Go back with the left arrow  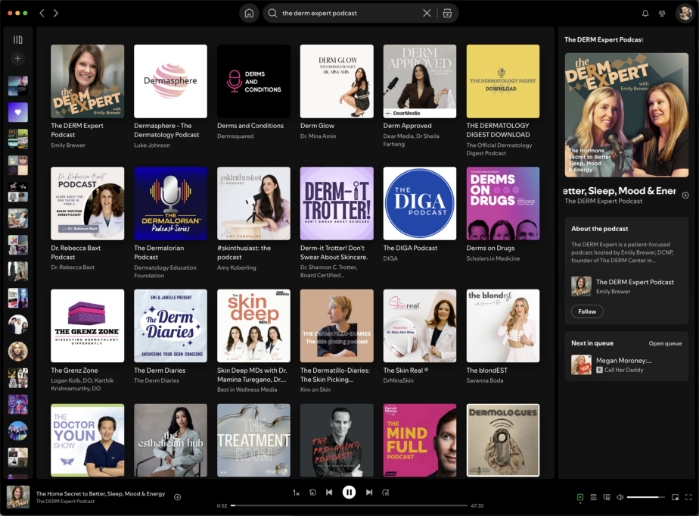point(42,13)
